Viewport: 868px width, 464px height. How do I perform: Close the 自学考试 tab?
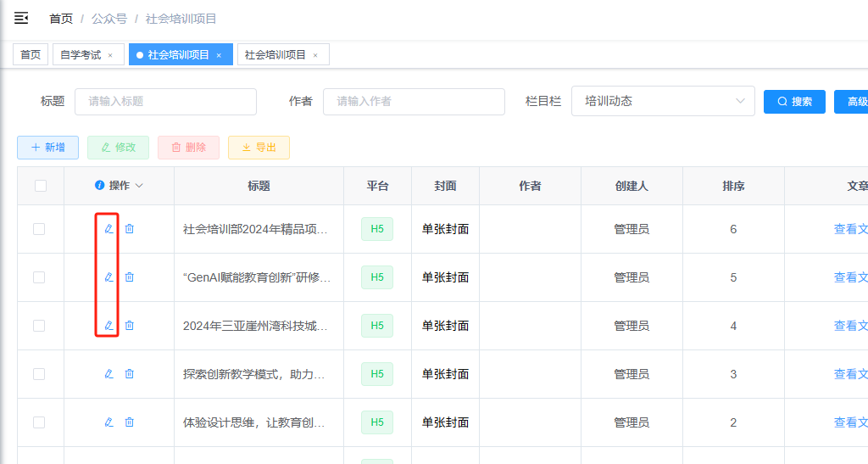point(110,55)
